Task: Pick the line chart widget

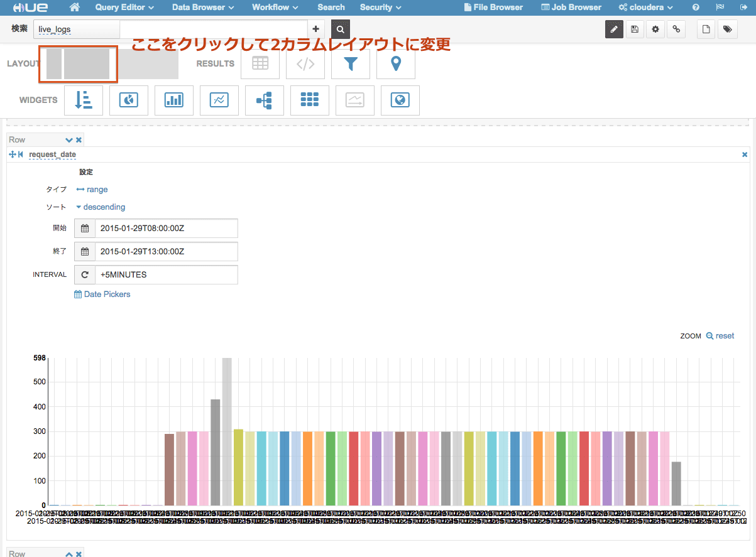Action: tap(219, 100)
